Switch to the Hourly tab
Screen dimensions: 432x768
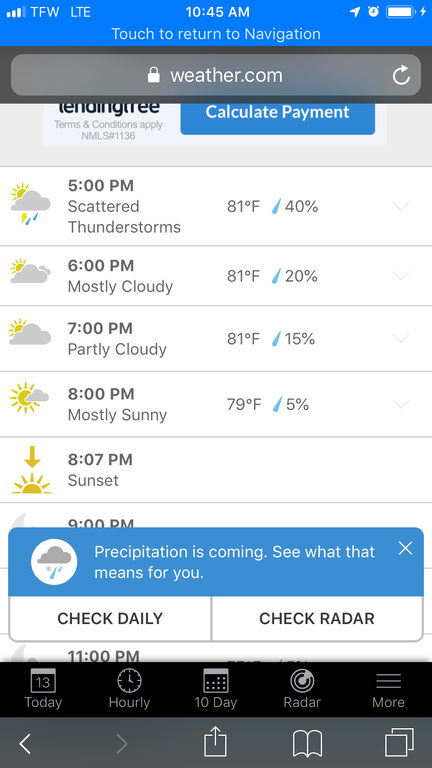(x=129, y=689)
